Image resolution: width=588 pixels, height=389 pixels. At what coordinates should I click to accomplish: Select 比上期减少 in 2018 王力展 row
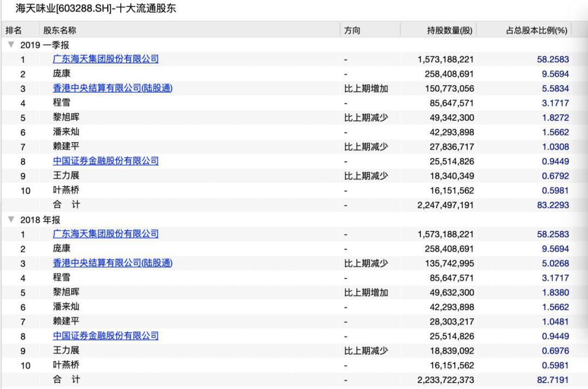[x=366, y=351]
